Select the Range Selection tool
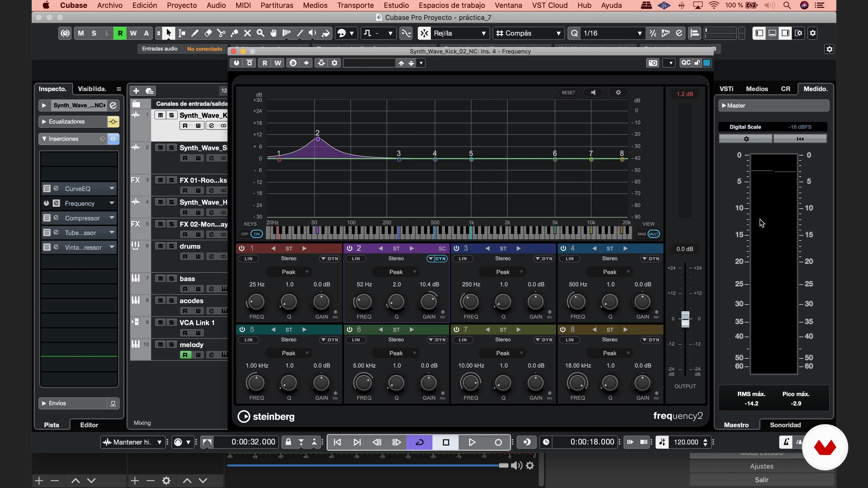 tap(182, 33)
